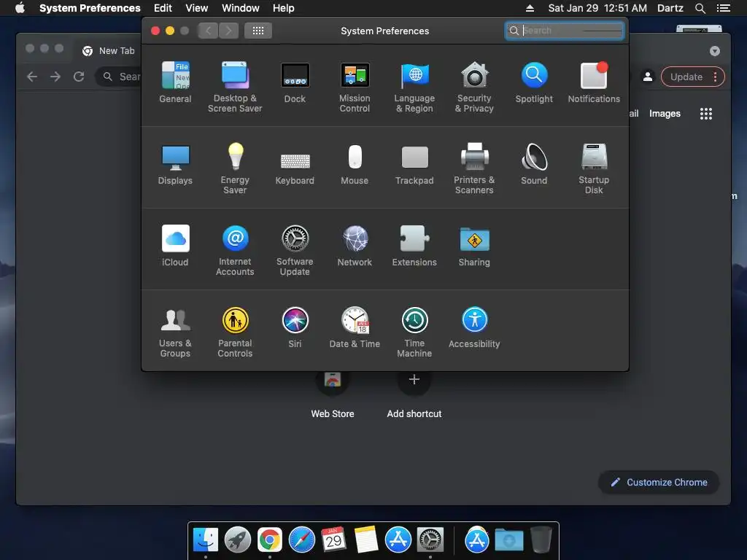
Task: Open Launchpad from the Dock
Action: (x=238, y=540)
